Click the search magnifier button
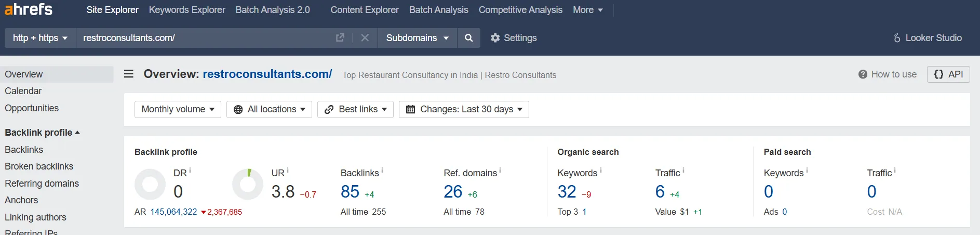This screenshot has width=980, height=235. 469,38
